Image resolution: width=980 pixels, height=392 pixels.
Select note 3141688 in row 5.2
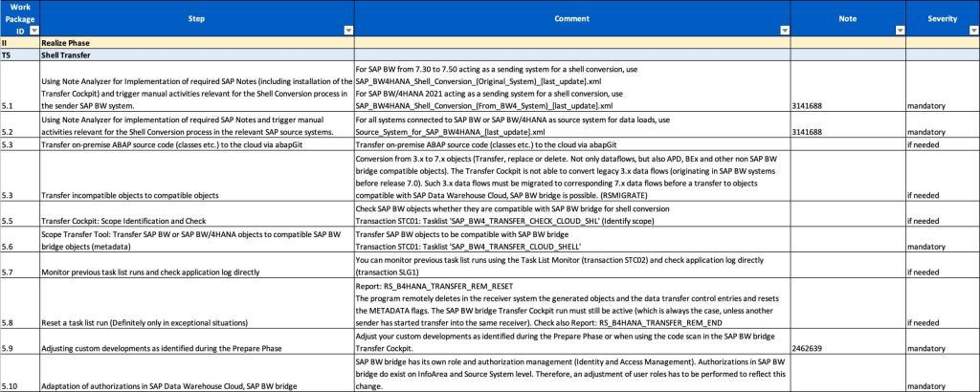[x=848, y=125]
